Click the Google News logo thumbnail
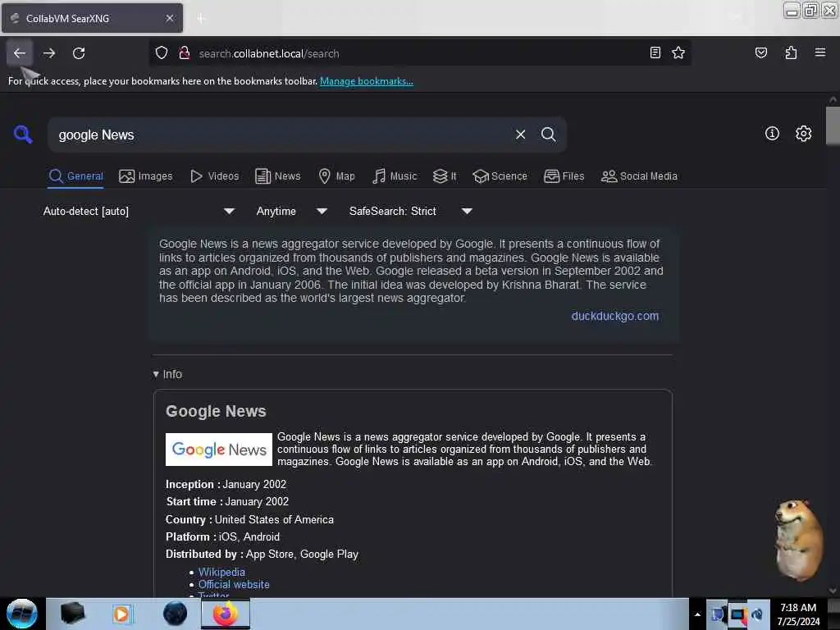 (x=218, y=450)
